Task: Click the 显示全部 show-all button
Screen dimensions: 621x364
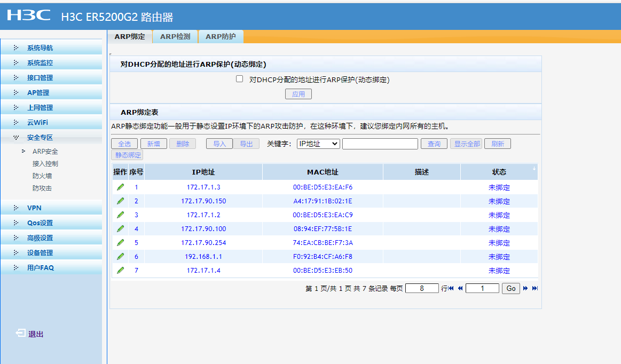Action: pyautogui.click(x=466, y=144)
